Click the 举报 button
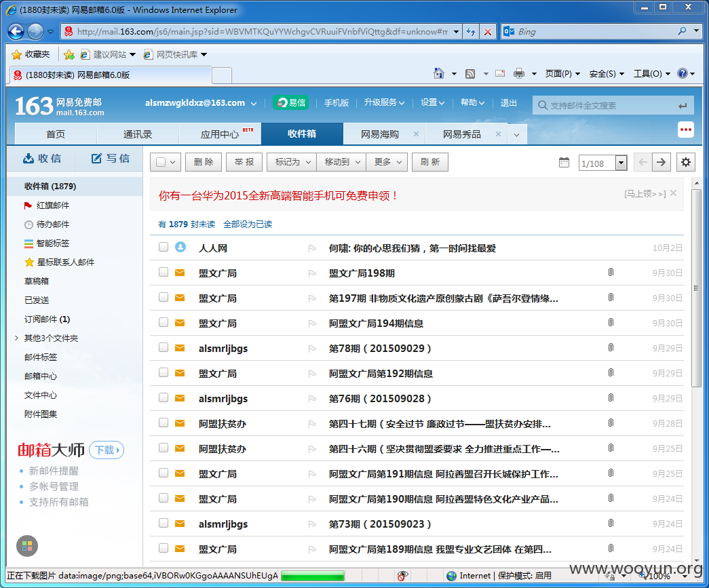This screenshot has width=709, height=588. 244,162
